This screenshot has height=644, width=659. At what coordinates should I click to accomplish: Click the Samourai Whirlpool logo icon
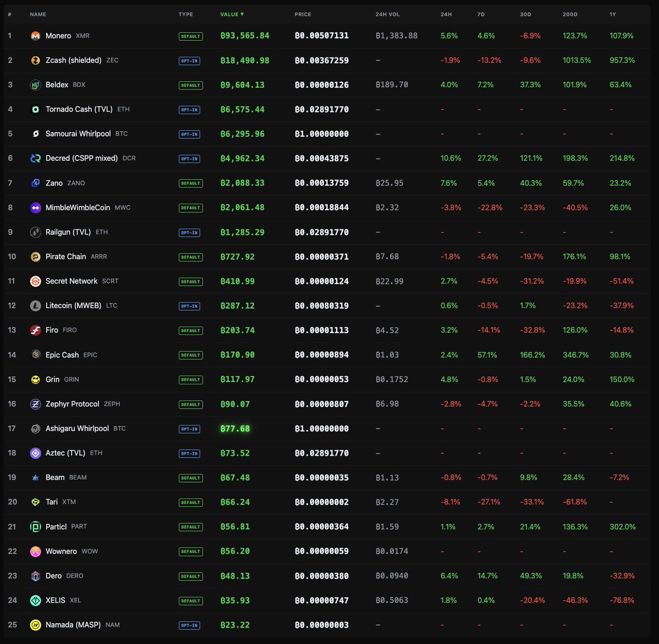click(x=35, y=134)
